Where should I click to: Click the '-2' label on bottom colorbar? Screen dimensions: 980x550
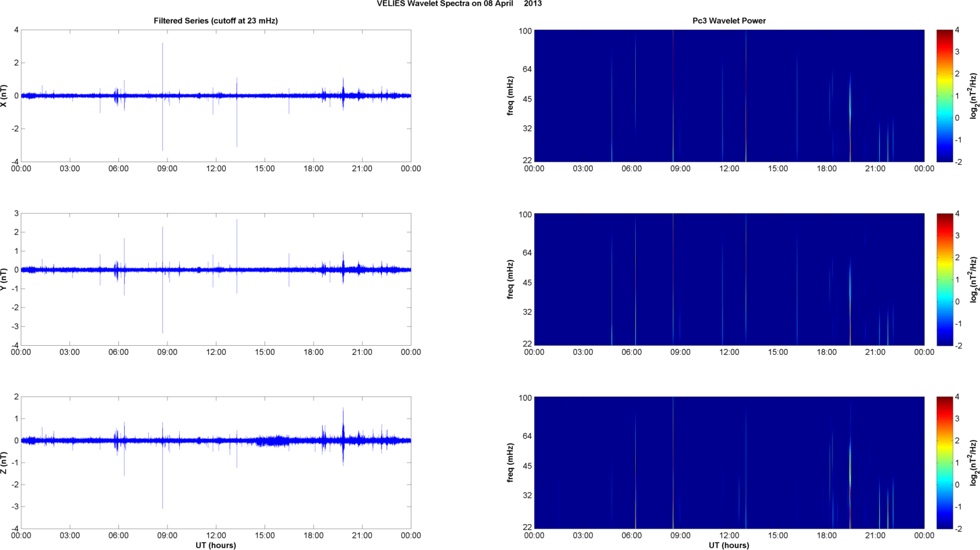(x=958, y=529)
